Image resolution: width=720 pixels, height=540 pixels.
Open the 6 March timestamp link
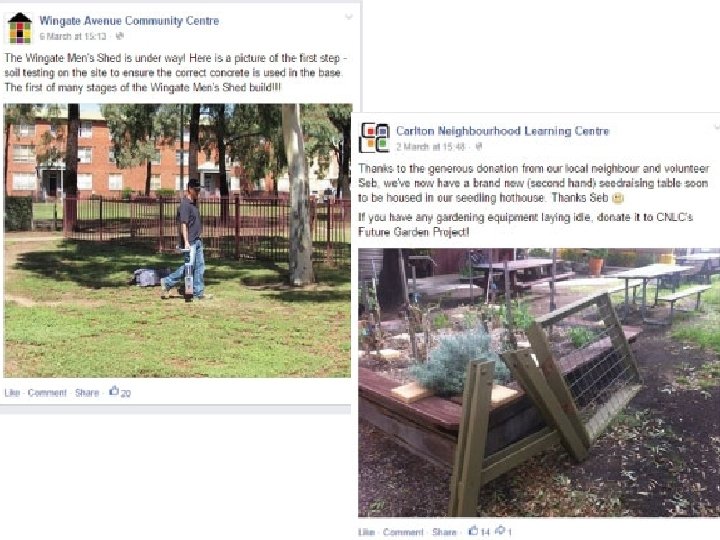73,36
